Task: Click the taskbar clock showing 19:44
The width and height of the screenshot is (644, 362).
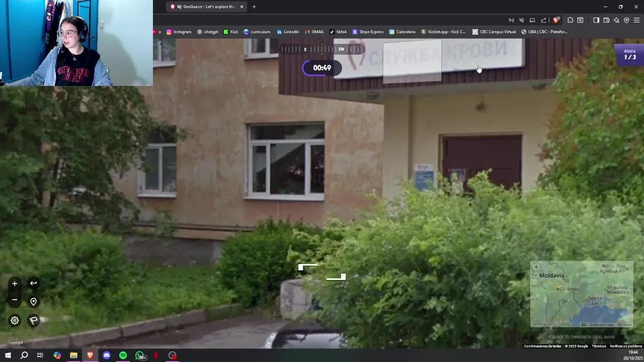Action: click(632, 352)
